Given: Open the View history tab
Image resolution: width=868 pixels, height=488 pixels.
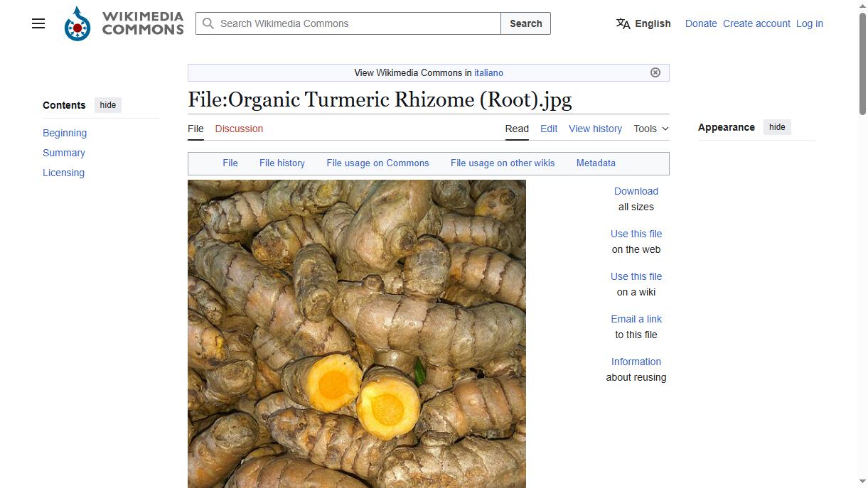Looking at the screenshot, I should click(595, 129).
